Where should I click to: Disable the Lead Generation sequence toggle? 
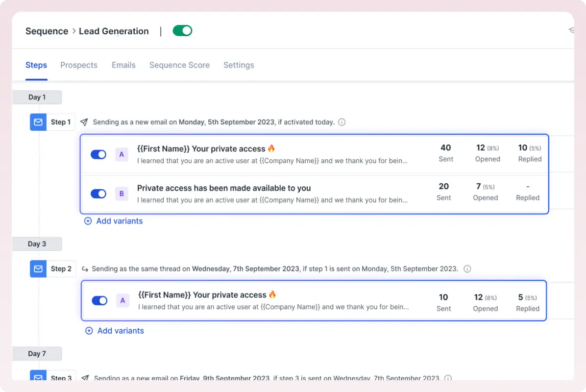[x=182, y=30]
